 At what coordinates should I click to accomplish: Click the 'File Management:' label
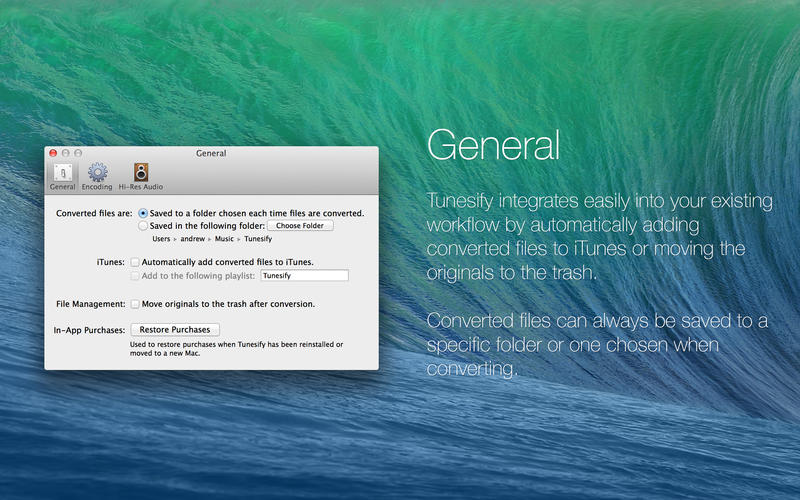point(90,304)
